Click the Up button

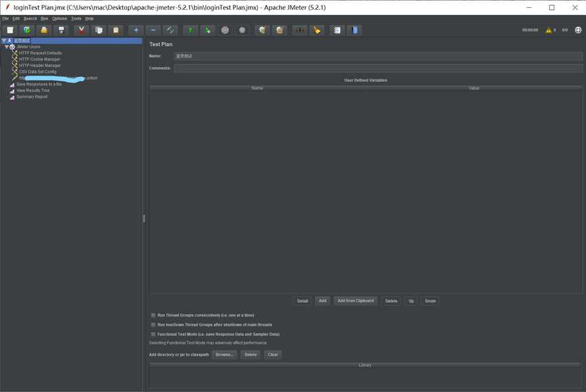coord(411,301)
